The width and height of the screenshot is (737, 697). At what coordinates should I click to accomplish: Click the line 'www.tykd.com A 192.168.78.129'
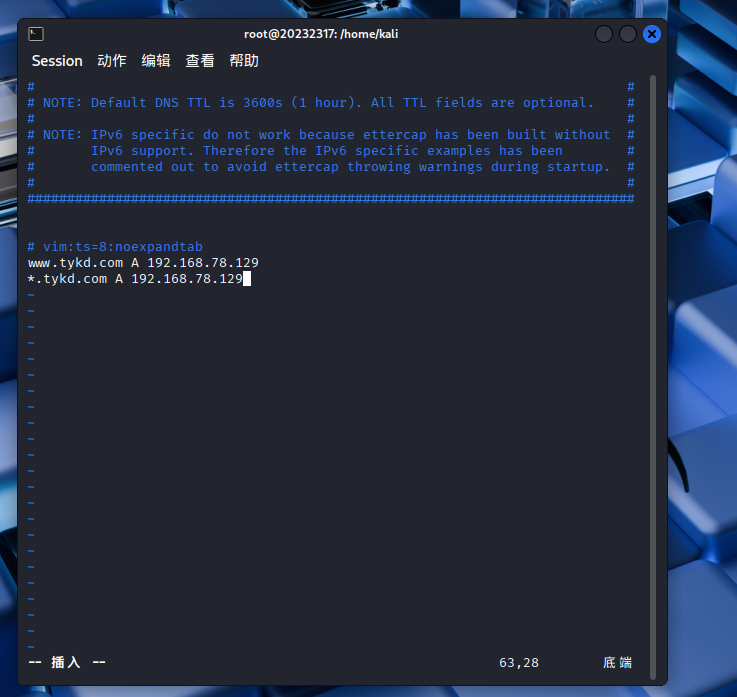143,263
